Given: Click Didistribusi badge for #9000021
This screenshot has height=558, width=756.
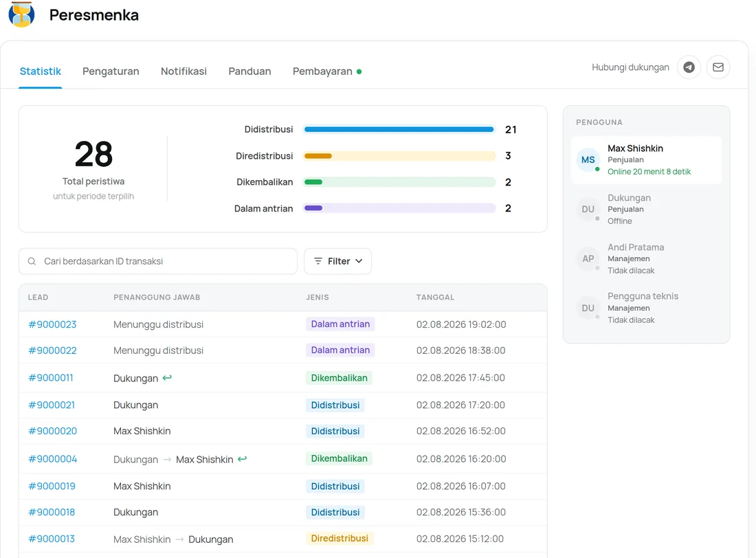Looking at the screenshot, I should (x=335, y=405).
